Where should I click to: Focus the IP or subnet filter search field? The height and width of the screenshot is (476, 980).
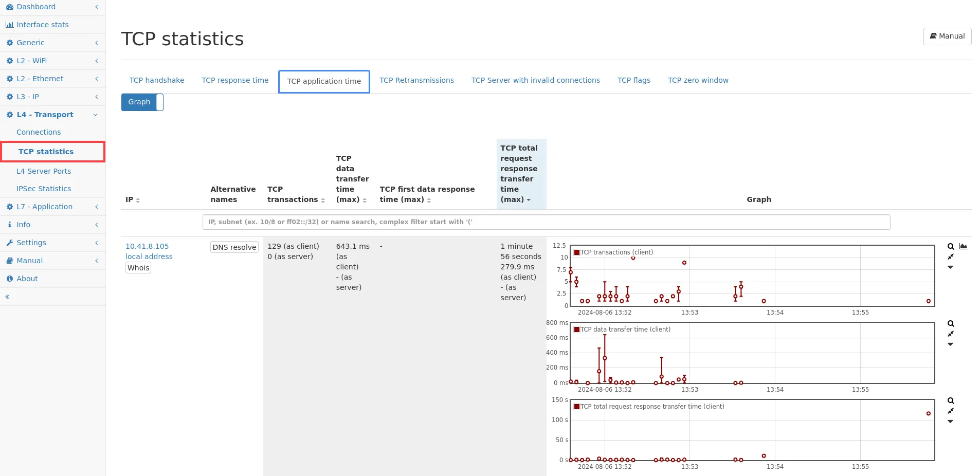coord(546,222)
